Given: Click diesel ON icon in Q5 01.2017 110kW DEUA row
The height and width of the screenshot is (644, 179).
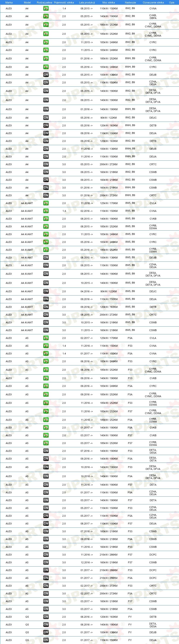Looking at the screenshot, I should pos(46,640).
